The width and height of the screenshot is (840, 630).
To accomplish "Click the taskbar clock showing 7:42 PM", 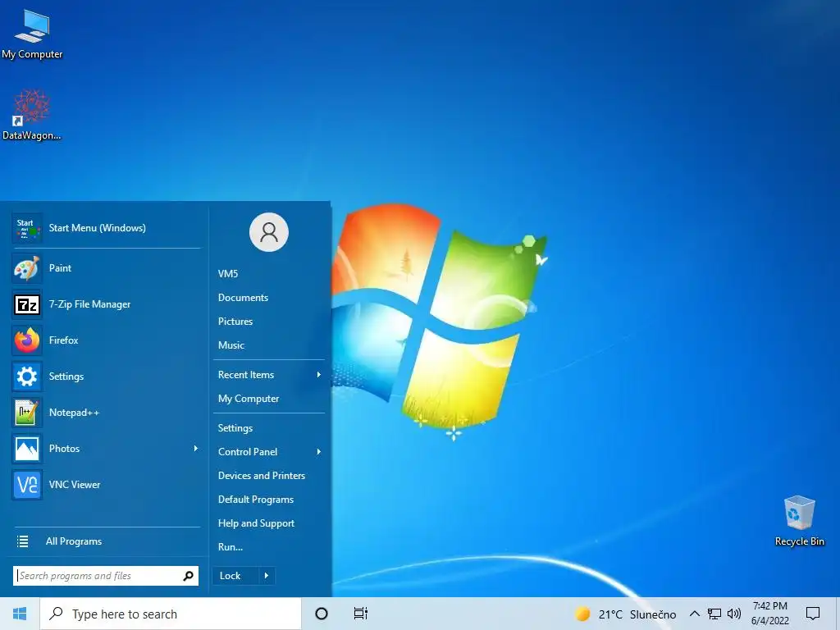I will tap(769, 614).
